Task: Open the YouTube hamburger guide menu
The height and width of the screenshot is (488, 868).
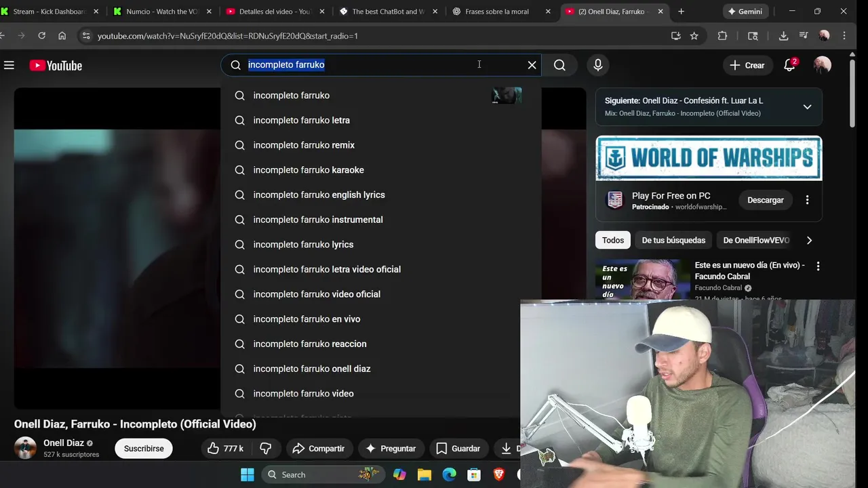Action: (9, 65)
